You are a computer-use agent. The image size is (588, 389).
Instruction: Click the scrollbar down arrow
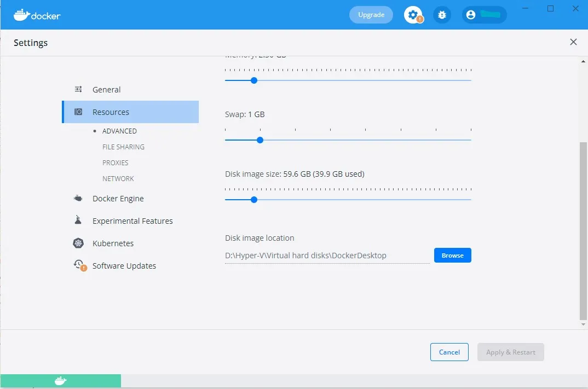(583, 324)
